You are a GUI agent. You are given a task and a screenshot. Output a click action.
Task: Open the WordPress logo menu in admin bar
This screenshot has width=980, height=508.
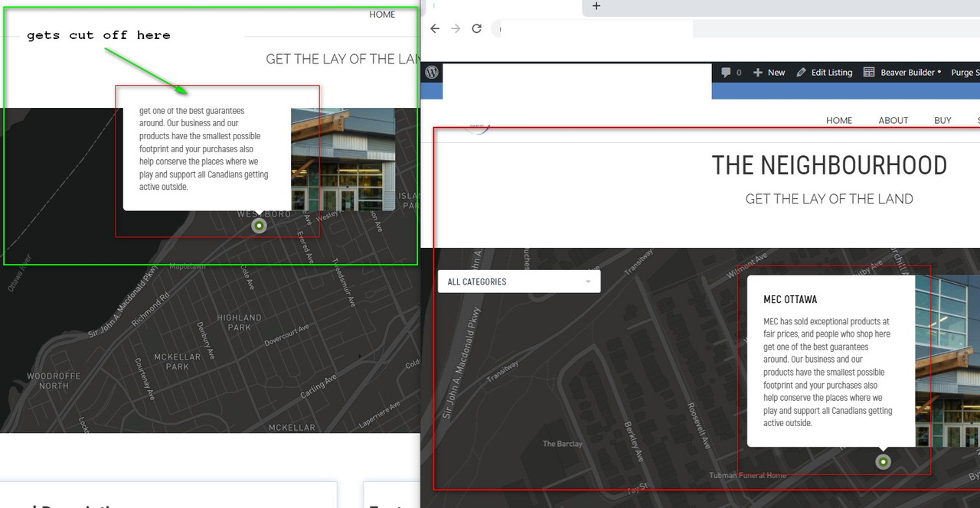click(x=432, y=72)
